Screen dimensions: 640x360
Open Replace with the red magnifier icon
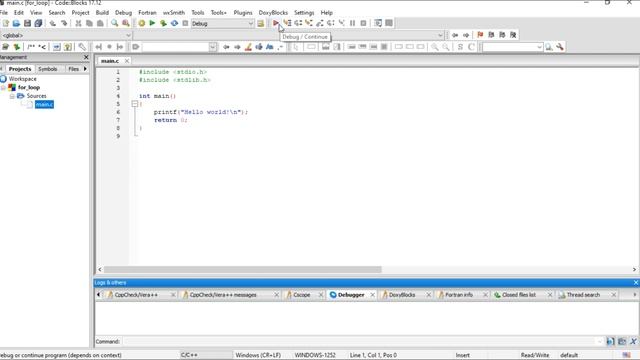126,23
